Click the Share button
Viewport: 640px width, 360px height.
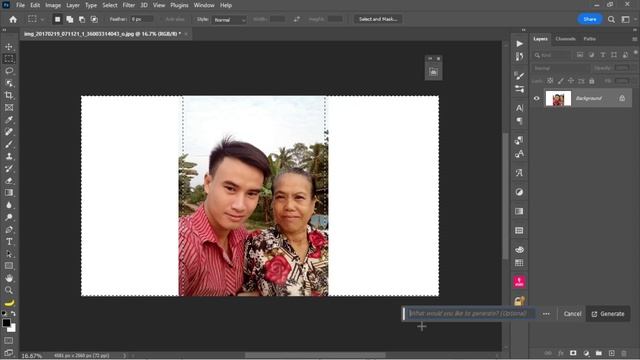[x=589, y=19]
